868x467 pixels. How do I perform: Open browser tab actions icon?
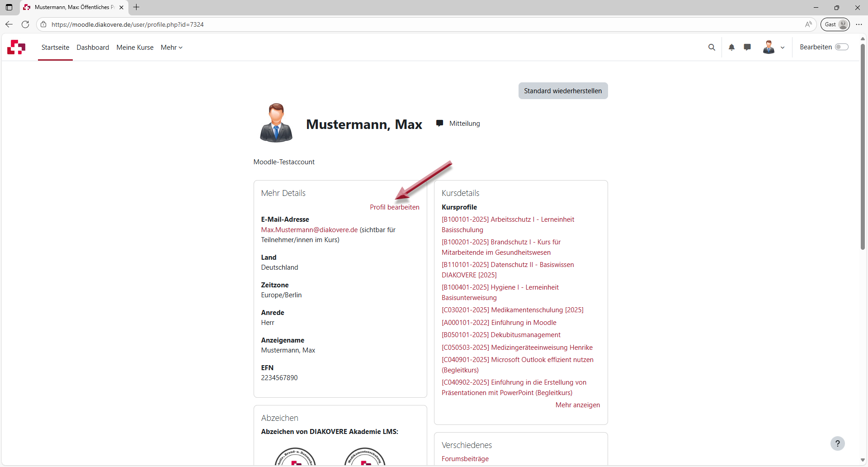tap(9, 7)
